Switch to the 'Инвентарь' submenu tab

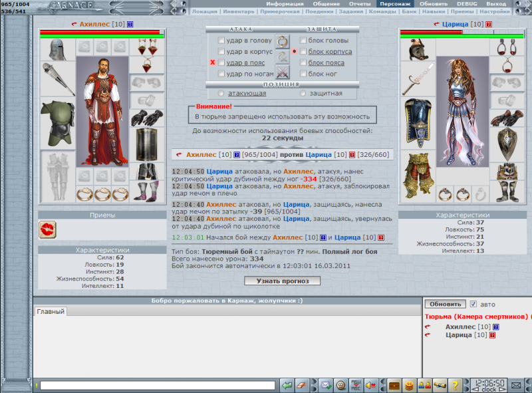tap(238, 12)
